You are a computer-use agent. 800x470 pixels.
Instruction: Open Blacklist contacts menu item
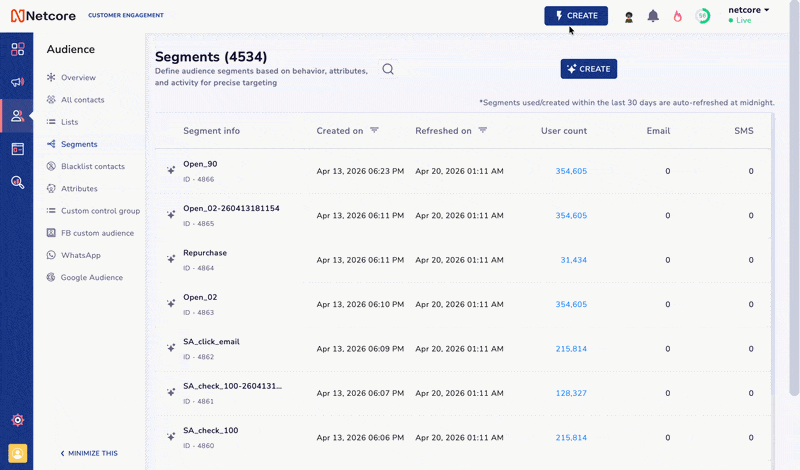(x=92, y=166)
